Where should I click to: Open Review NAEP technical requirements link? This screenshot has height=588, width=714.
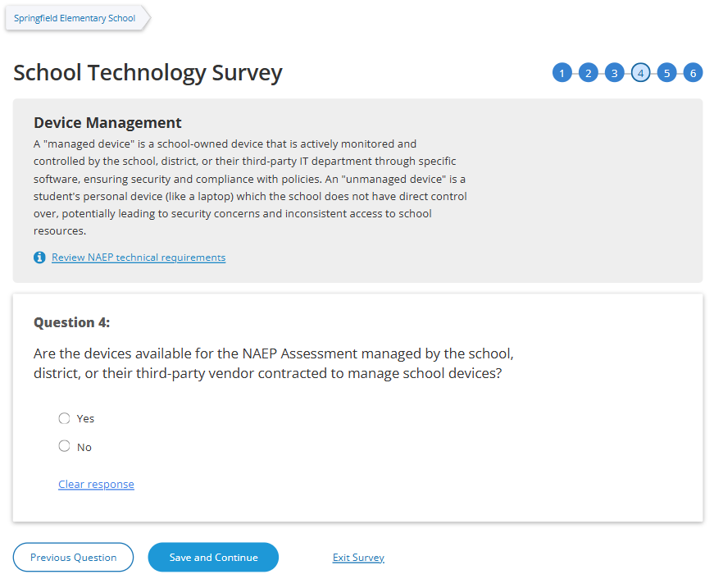click(x=139, y=258)
